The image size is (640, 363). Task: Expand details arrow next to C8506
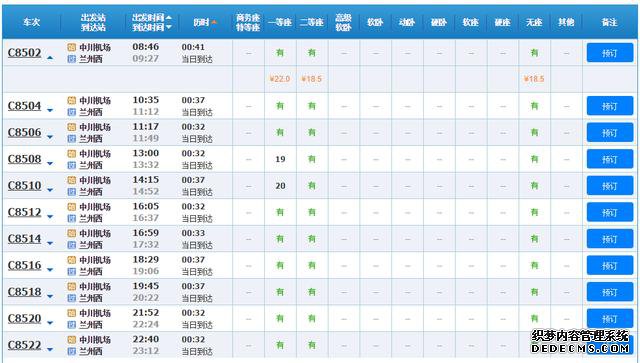[x=50, y=137]
